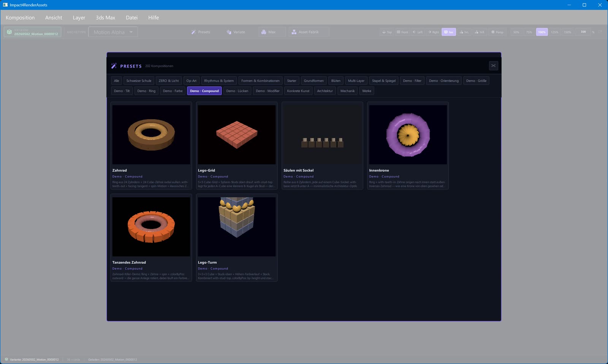Show all presets with Alle filter

pyautogui.click(x=116, y=80)
